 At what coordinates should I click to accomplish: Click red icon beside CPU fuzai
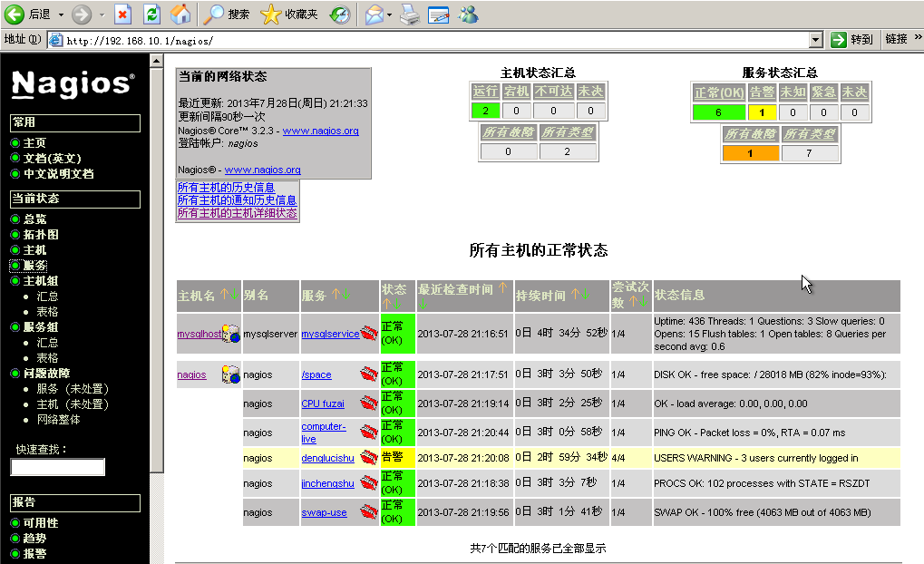tap(369, 404)
